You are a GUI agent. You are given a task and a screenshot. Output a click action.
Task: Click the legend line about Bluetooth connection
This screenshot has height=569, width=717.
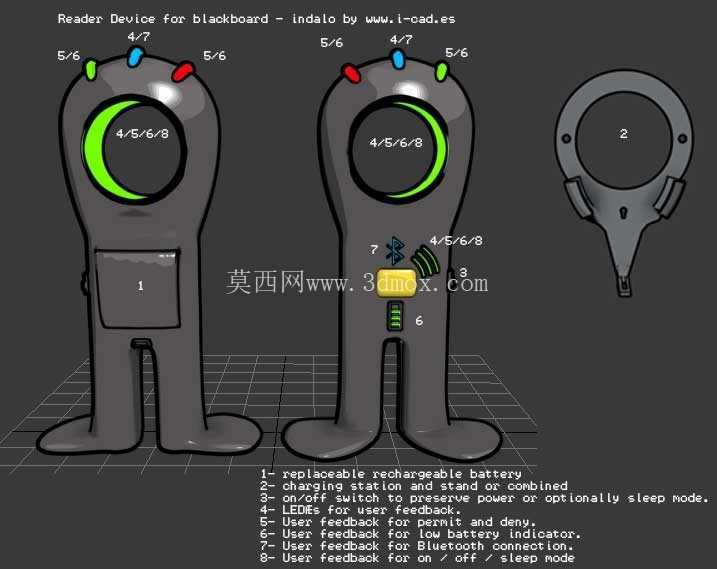[417, 545]
